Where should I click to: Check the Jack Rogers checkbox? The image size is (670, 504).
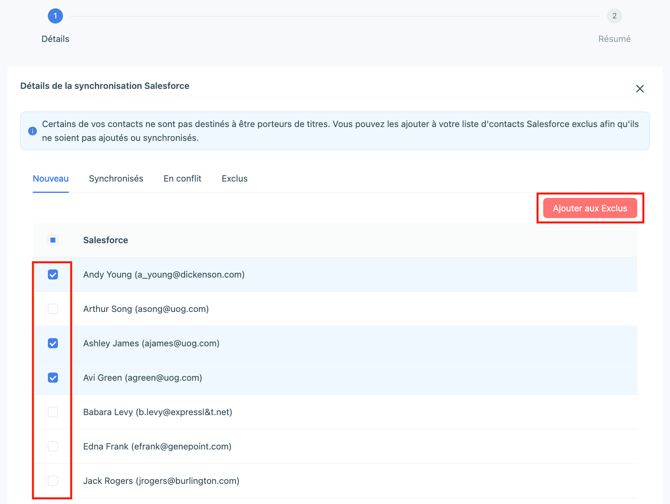point(53,481)
